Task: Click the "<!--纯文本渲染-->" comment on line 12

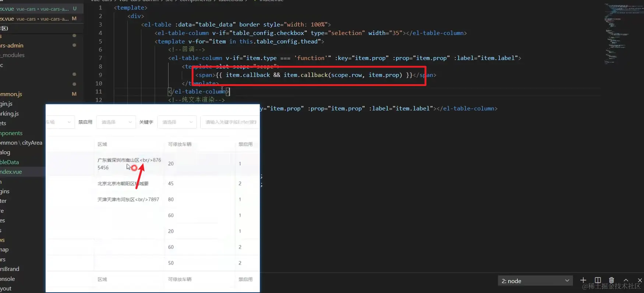Action: [x=197, y=100]
